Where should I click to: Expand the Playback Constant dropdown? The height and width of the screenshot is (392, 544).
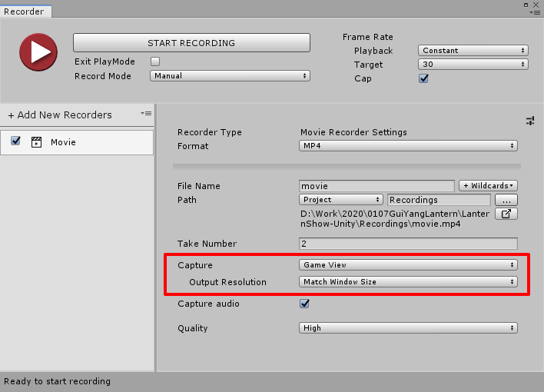(x=473, y=51)
